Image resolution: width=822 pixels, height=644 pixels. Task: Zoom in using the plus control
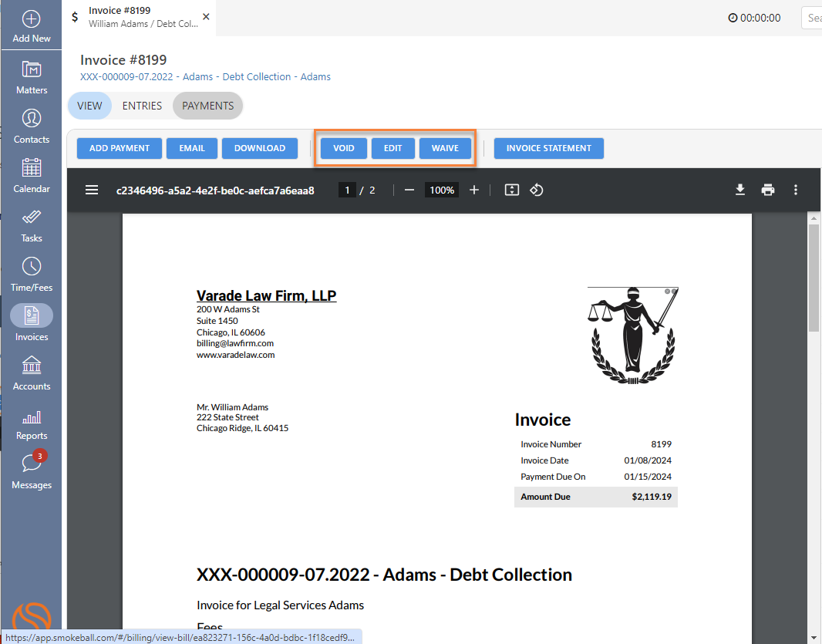(x=473, y=190)
